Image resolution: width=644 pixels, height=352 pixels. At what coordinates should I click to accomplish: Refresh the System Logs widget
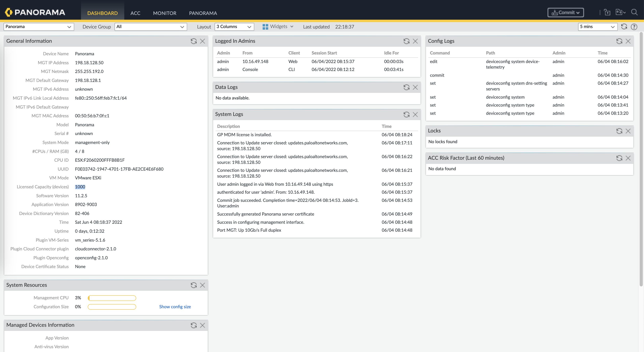[x=406, y=114]
